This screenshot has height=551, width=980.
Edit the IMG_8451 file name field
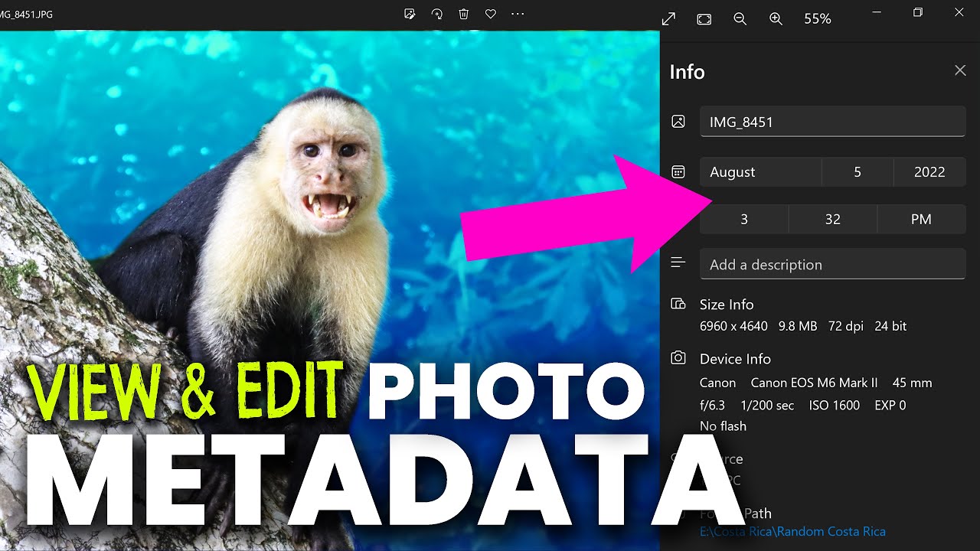(x=832, y=122)
